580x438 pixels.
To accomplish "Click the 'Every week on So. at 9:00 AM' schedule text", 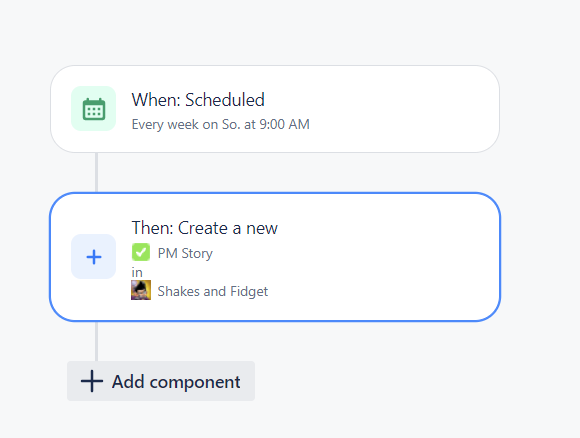I will click(x=220, y=124).
